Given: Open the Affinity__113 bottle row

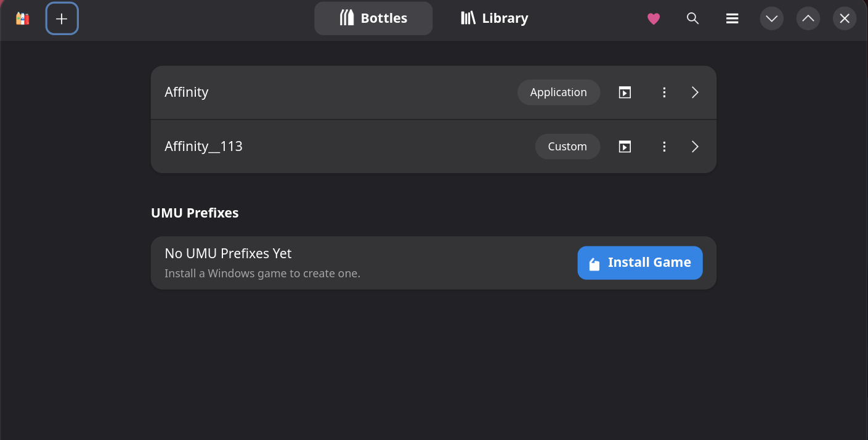Looking at the screenshot, I should pos(434,147).
